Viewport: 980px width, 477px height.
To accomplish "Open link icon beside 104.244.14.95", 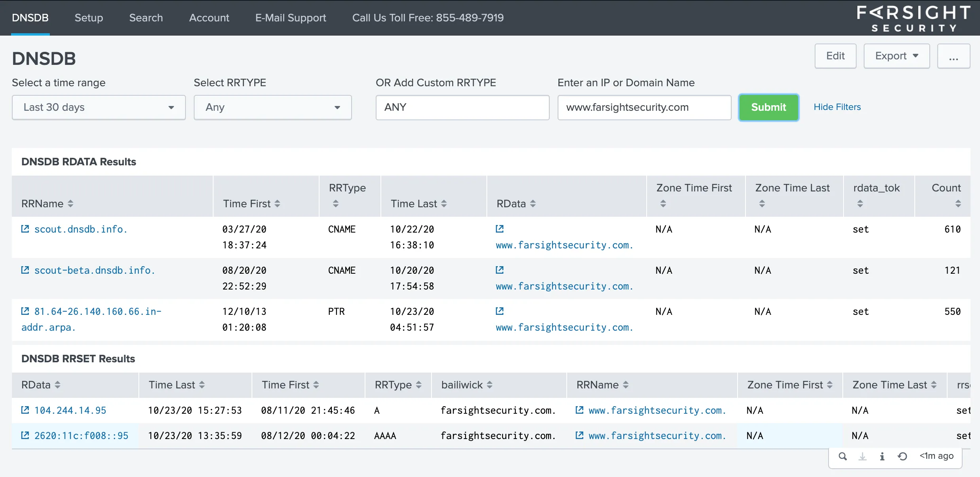I will (x=25, y=410).
